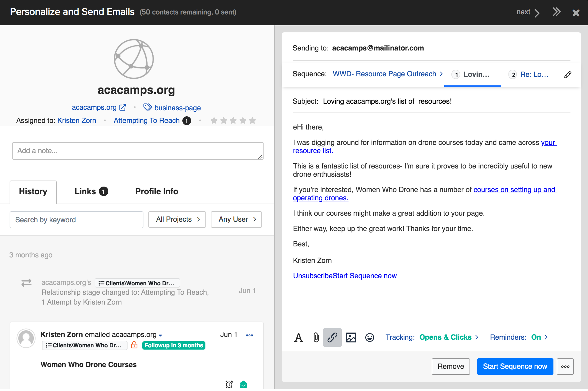Viewport: 588px width, 391px height.
Task: Open the emoji picker icon
Action: point(369,337)
